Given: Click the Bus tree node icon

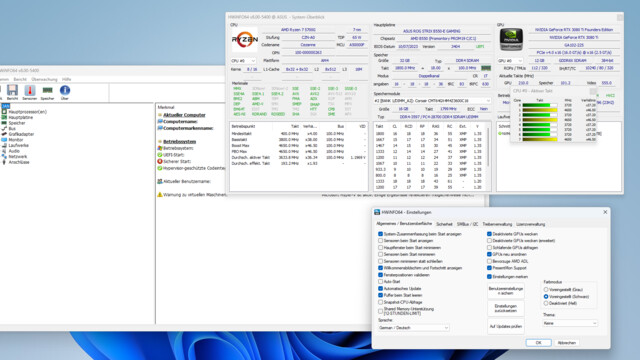Looking at the screenshot, I should [x=4, y=129].
